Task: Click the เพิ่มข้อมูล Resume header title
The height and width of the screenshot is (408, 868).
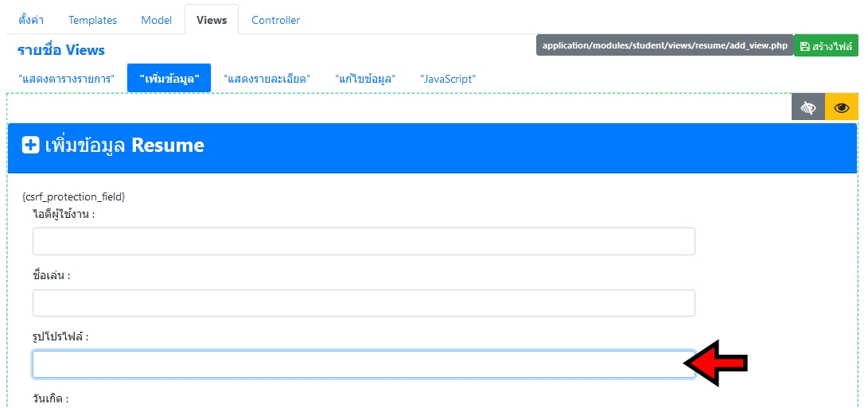Action: pyautogui.click(x=125, y=146)
